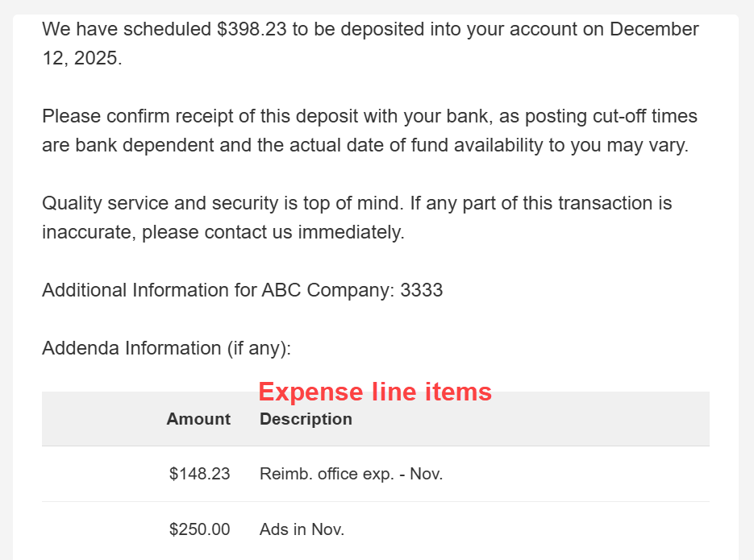
Task: Click the word December in the first paragraph
Action: click(x=654, y=30)
